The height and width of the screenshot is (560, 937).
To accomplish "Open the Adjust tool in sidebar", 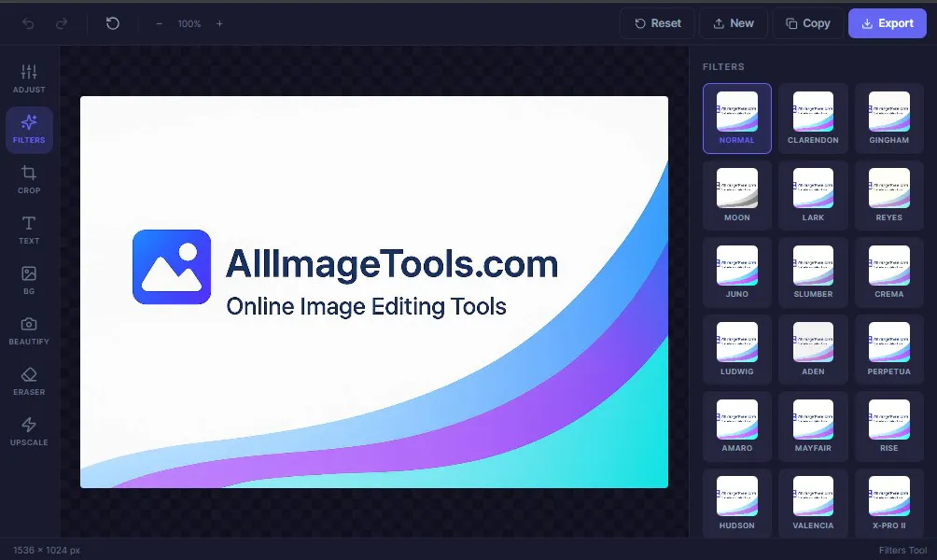I will [x=29, y=79].
